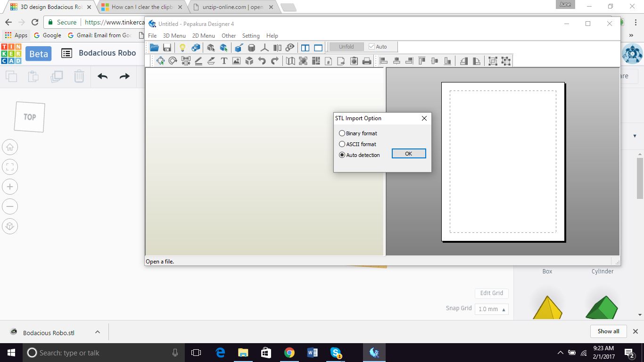The width and height of the screenshot is (644, 362).
Task: Click the three-axis icon in Pepakura toolbar
Action: 264,47
